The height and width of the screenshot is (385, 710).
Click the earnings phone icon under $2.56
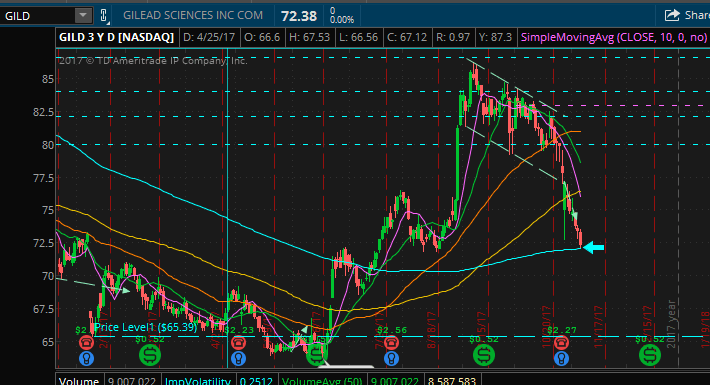391,342
